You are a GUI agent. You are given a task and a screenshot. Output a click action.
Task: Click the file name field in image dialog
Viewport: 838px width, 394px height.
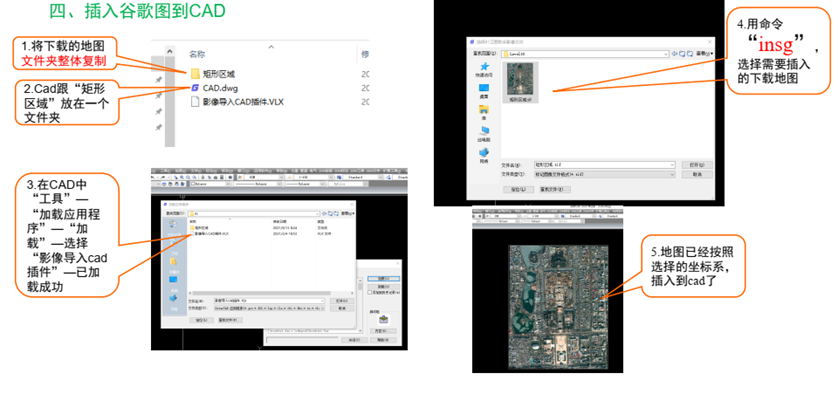[x=604, y=165]
